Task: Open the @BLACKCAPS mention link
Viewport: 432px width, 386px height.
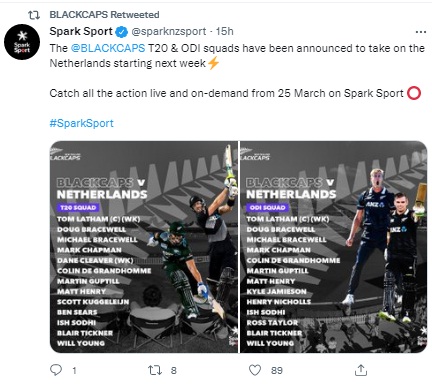Action: point(108,48)
